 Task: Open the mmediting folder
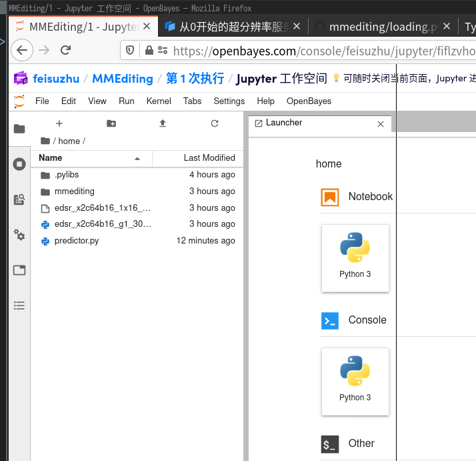[74, 191]
